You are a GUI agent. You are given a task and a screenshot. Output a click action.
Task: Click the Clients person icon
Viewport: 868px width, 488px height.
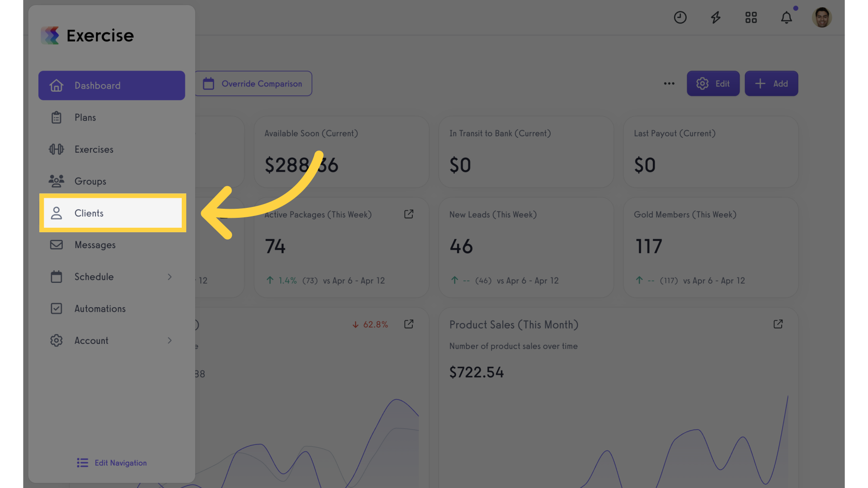57,213
